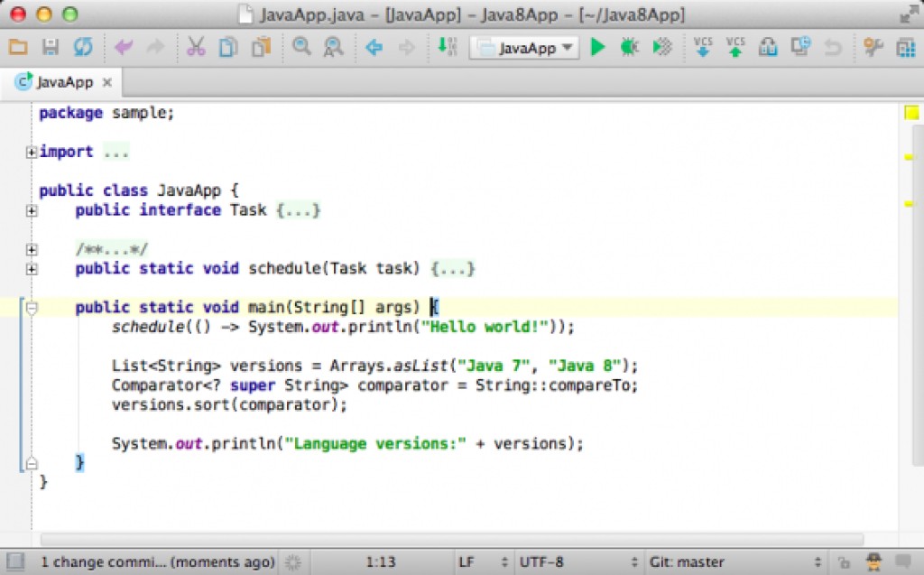Open the notifications balloon icon in status bar
Viewport: 924px width, 575px height.
[902, 561]
